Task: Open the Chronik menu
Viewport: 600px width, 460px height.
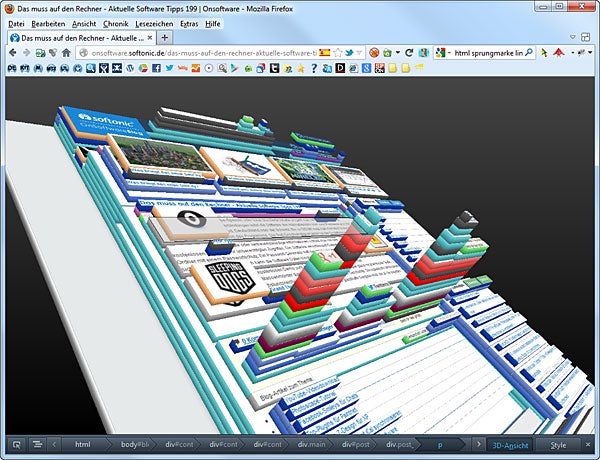Action: pos(115,23)
